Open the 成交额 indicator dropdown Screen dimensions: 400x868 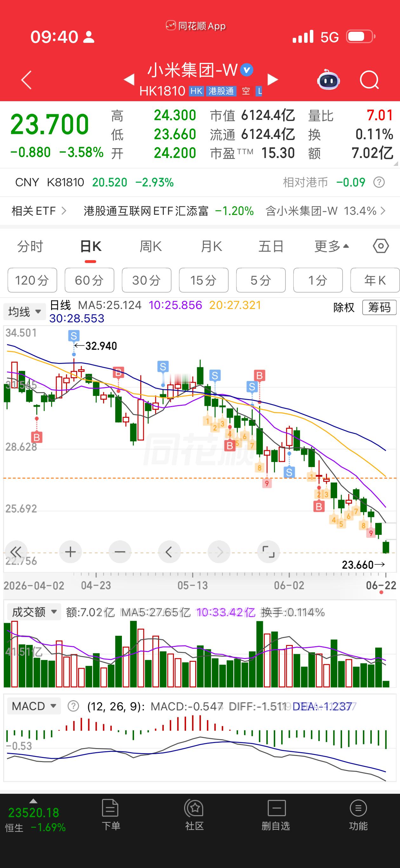coord(34,612)
